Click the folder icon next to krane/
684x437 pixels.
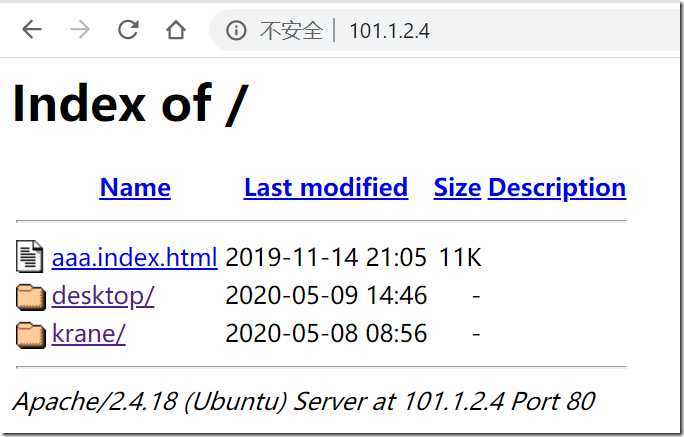(x=31, y=335)
